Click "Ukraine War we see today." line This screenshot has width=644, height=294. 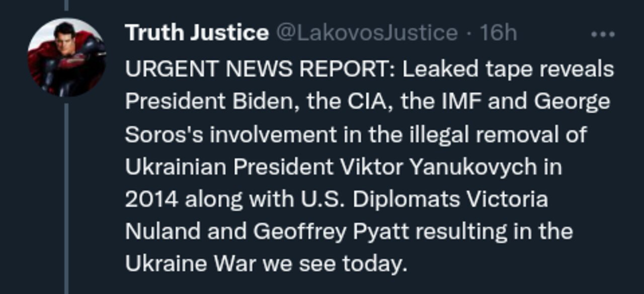[x=266, y=264]
